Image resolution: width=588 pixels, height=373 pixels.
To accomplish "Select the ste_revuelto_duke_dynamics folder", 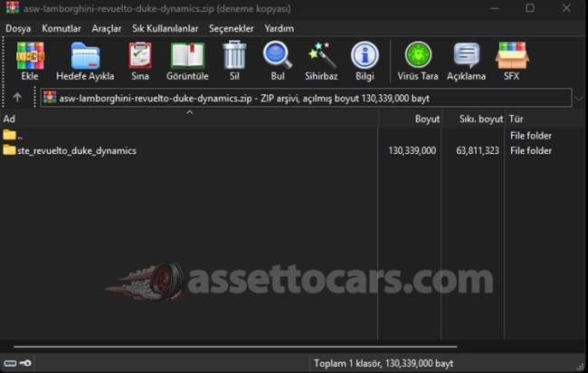I will point(76,150).
